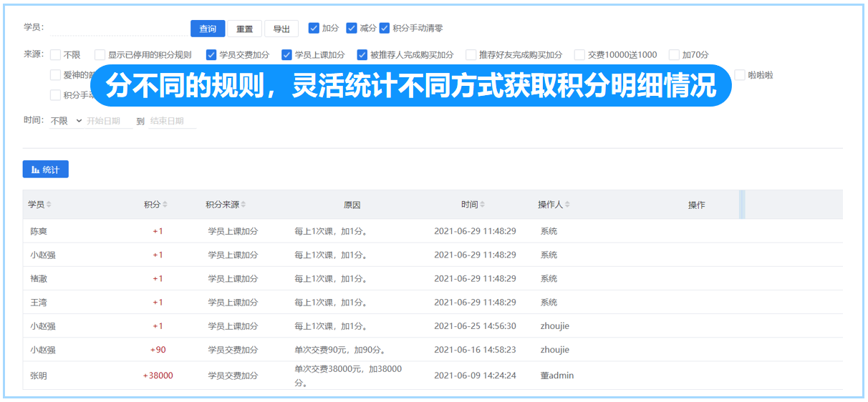868x402 pixels.
Task: Uncheck 学员交费加分 source filter
Action: tap(211, 54)
